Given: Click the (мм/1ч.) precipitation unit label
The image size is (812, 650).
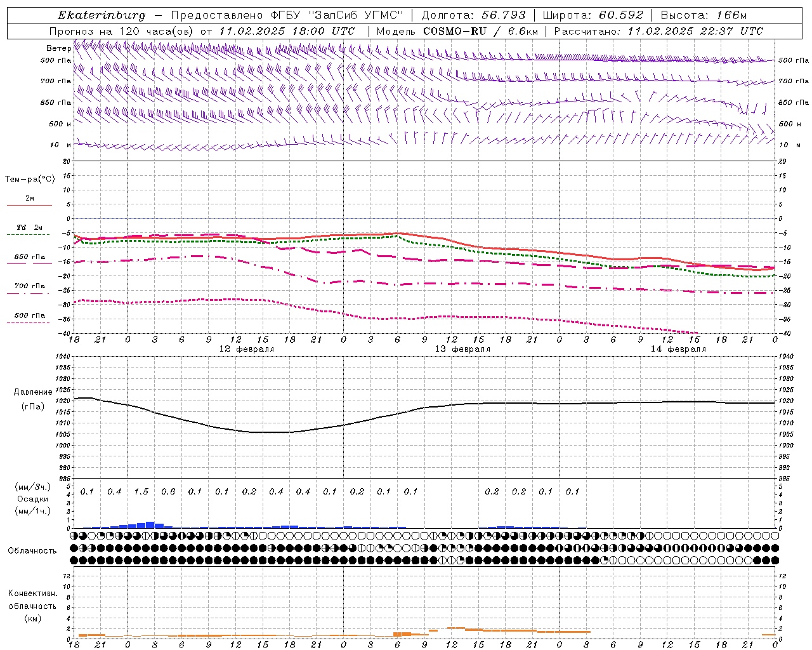Looking at the screenshot, I should tap(33, 511).
